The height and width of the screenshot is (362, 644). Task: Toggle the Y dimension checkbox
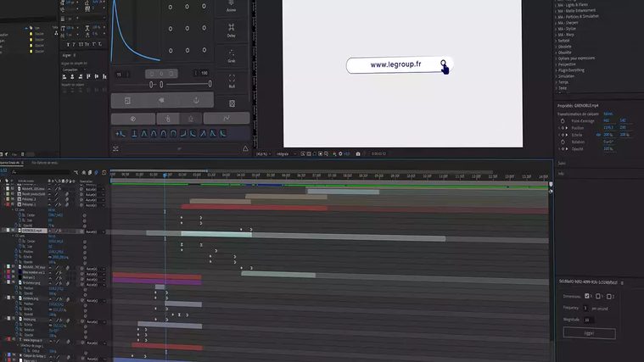point(598,296)
